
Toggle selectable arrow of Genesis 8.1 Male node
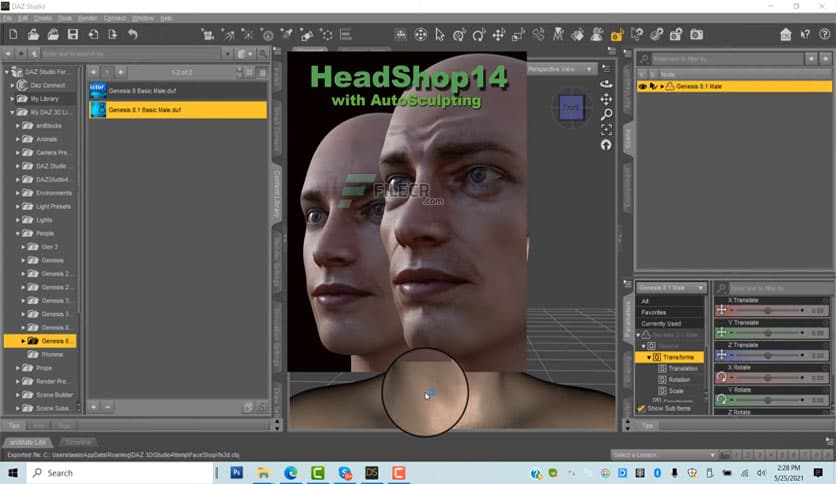click(x=653, y=86)
